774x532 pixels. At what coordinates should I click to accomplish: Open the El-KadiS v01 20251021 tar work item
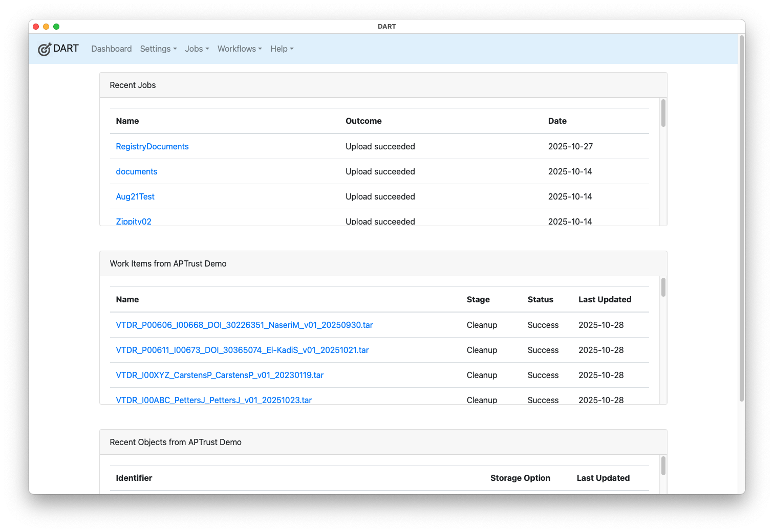[x=242, y=350]
